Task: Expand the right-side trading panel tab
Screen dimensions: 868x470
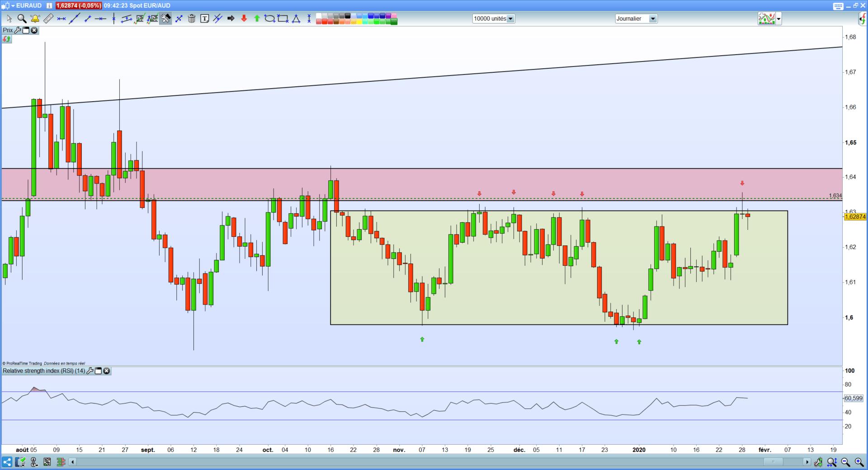Action: [x=863, y=19]
